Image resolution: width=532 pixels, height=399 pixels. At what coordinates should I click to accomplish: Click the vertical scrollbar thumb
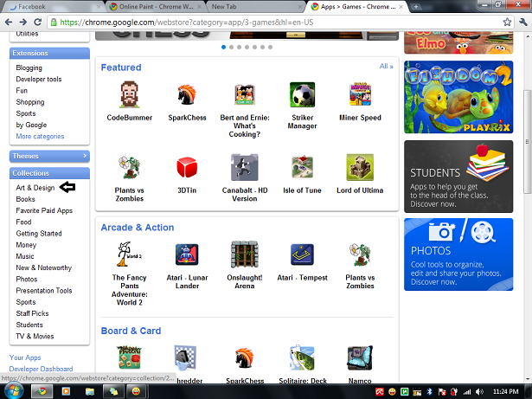point(528,142)
